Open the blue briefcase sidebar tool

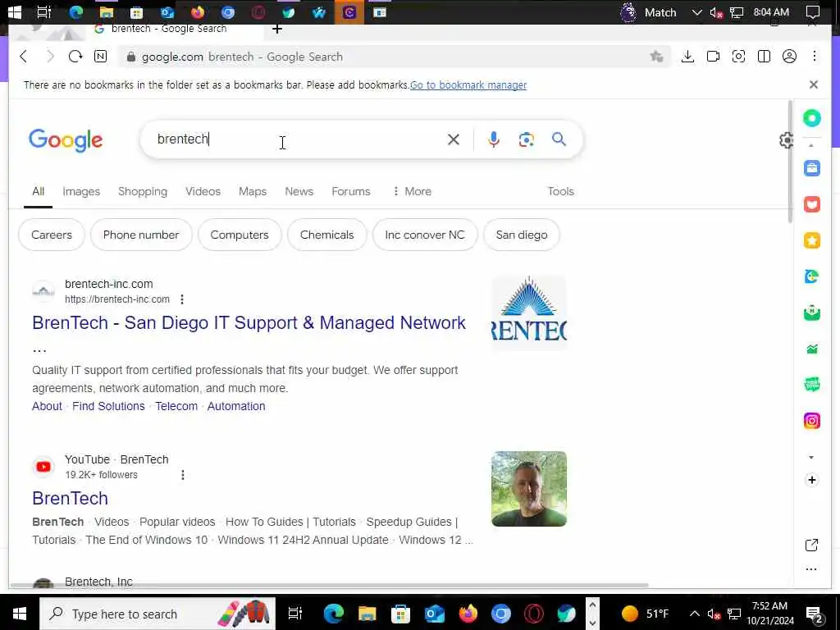[811, 168]
